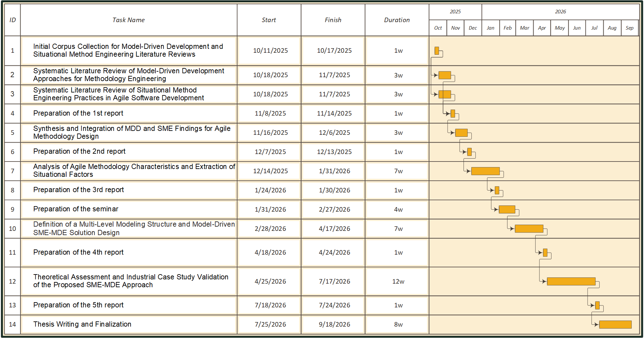This screenshot has height=338, width=644.
Task: Click the Preparation of the 1st report task name
Action: point(78,113)
